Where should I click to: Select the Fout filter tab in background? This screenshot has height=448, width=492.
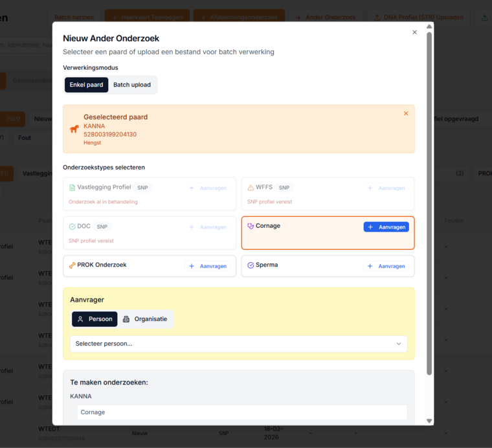[x=25, y=138]
